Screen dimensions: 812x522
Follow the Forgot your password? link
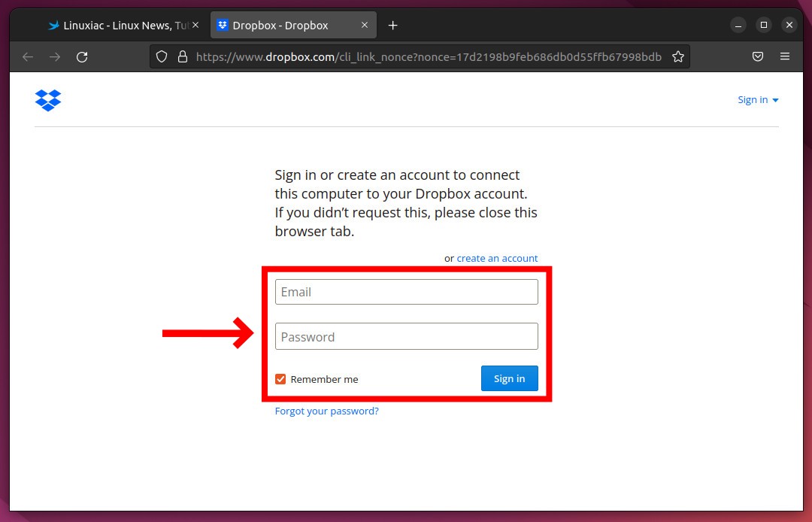click(327, 411)
